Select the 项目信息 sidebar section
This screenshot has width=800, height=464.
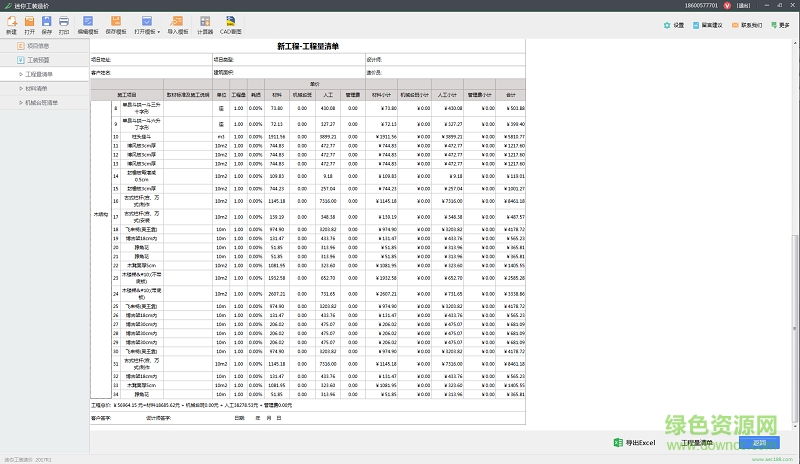[36, 46]
